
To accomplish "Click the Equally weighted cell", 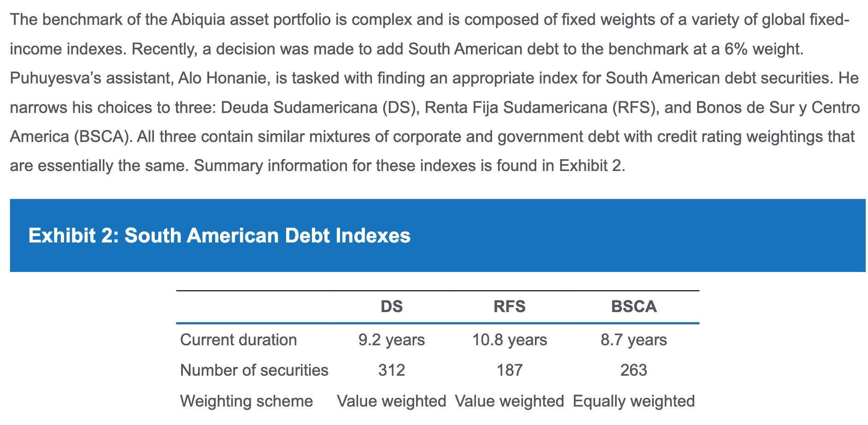I will pyautogui.click(x=633, y=401).
